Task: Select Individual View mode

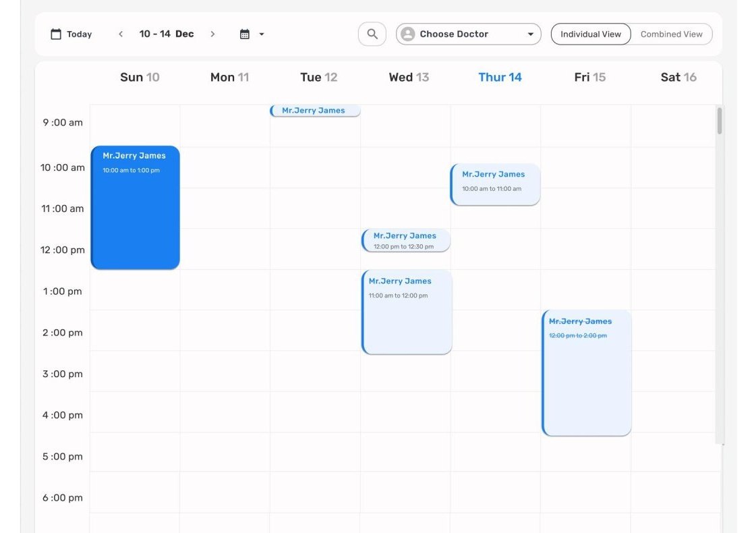Action: coord(590,33)
